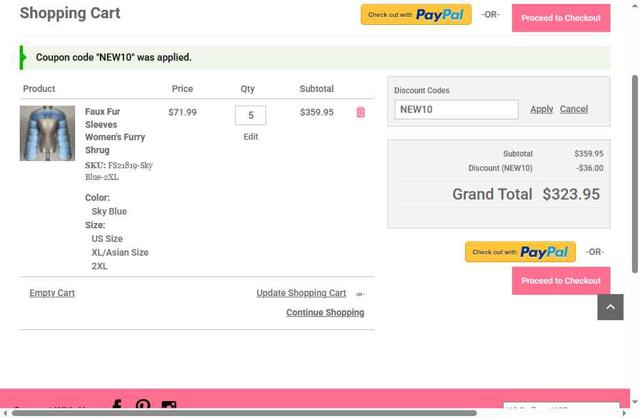Screen dimensions: 640x418
Task: Click the Product column header
Action: coord(39,89)
